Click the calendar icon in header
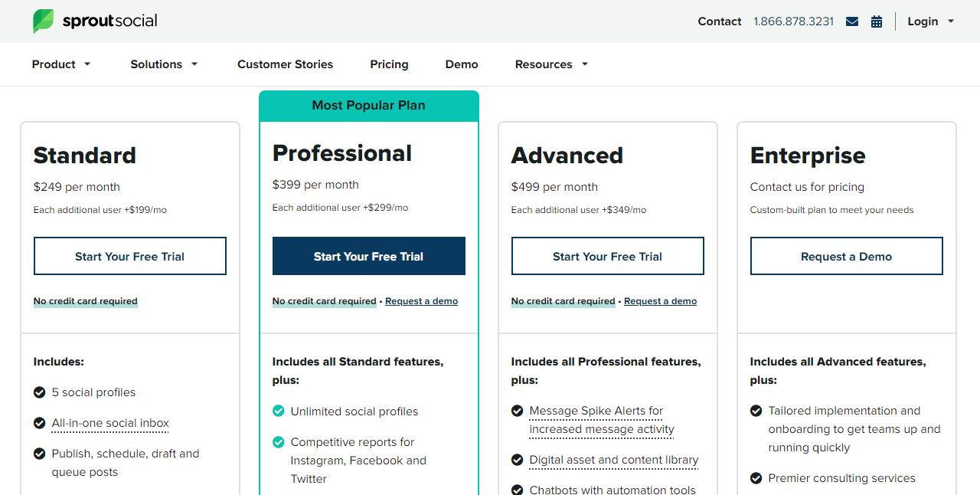The image size is (980, 495). 877,21
